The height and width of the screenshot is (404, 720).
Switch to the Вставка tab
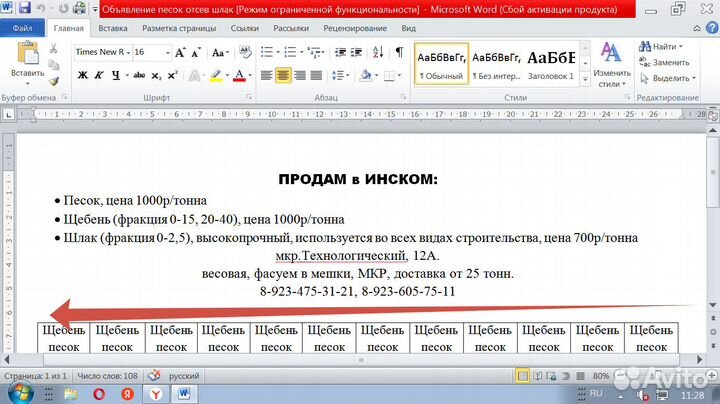point(112,28)
